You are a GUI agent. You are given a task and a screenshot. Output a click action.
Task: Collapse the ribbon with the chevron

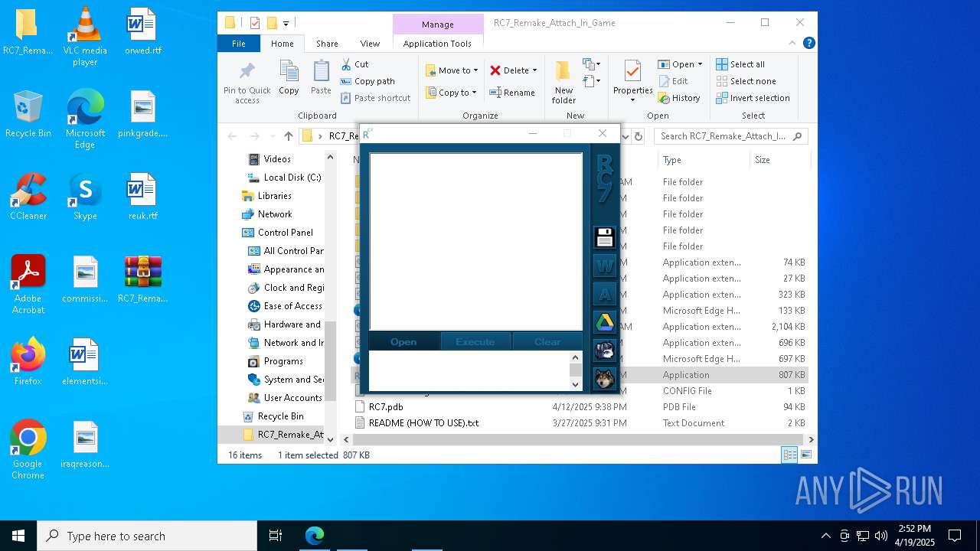tap(793, 44)
